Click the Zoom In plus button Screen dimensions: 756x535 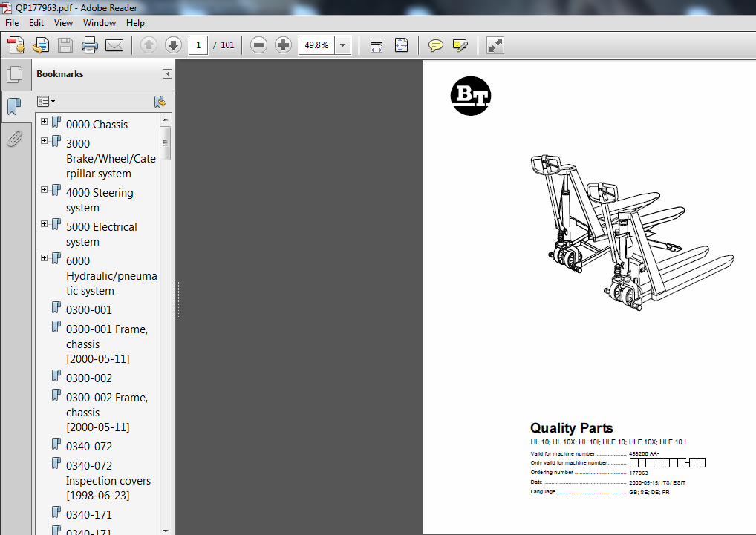pos(283,45)
